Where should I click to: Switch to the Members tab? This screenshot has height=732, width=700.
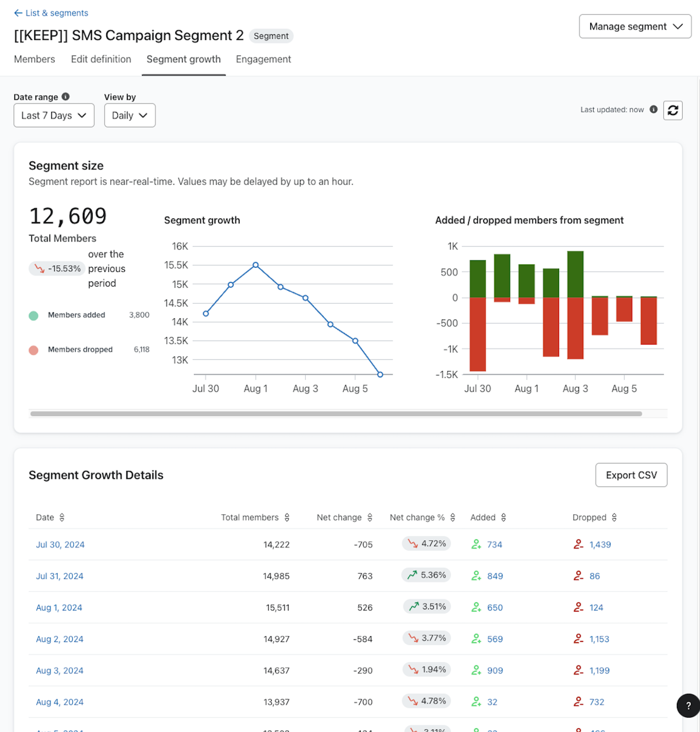coord(35,59)
